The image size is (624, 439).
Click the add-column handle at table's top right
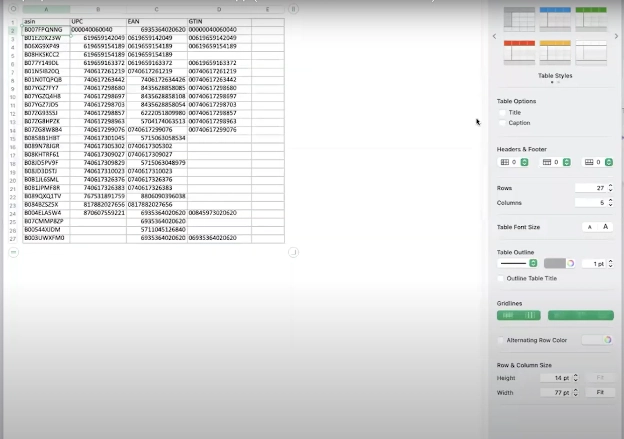(293, 10)
